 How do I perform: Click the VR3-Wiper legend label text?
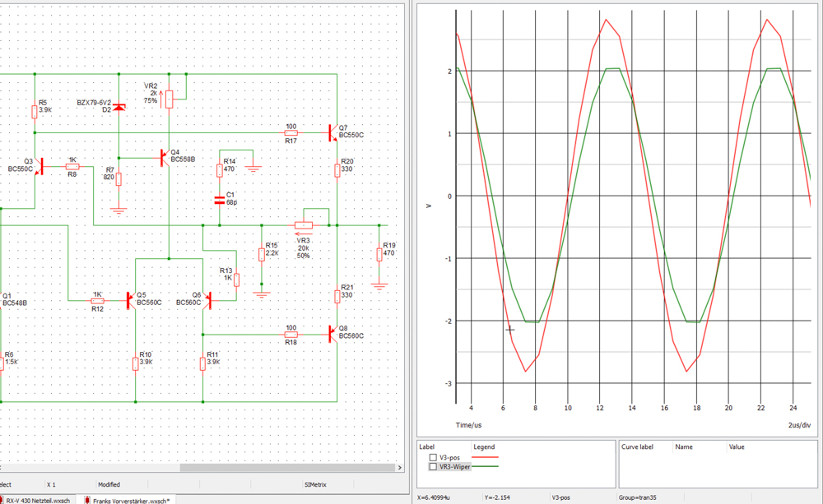pos(454,466)
